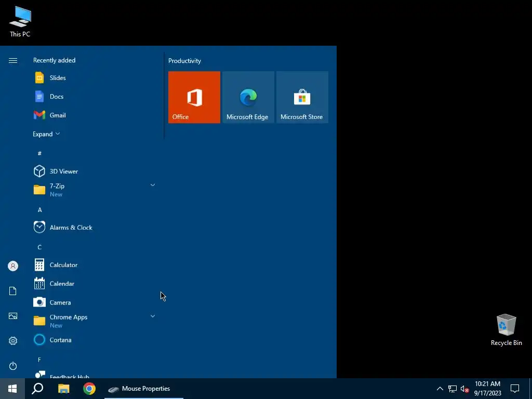Launch Gmail from Recently added list
This screenshot has width=532, height=399.
[x=95, y=115]
